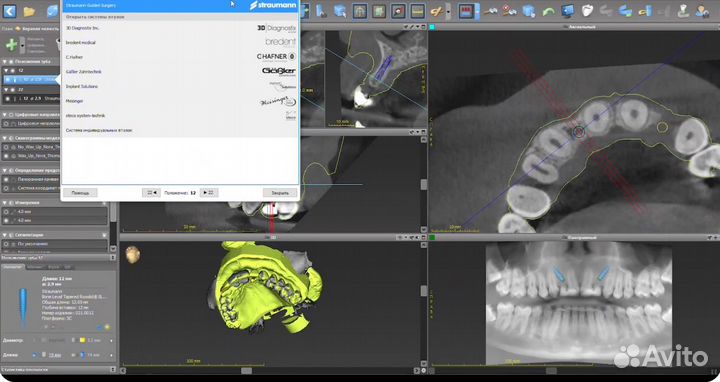Toggle visibility of Wax_Up model
This screenshot has width=720, height=382.
(x=6, y=156)
